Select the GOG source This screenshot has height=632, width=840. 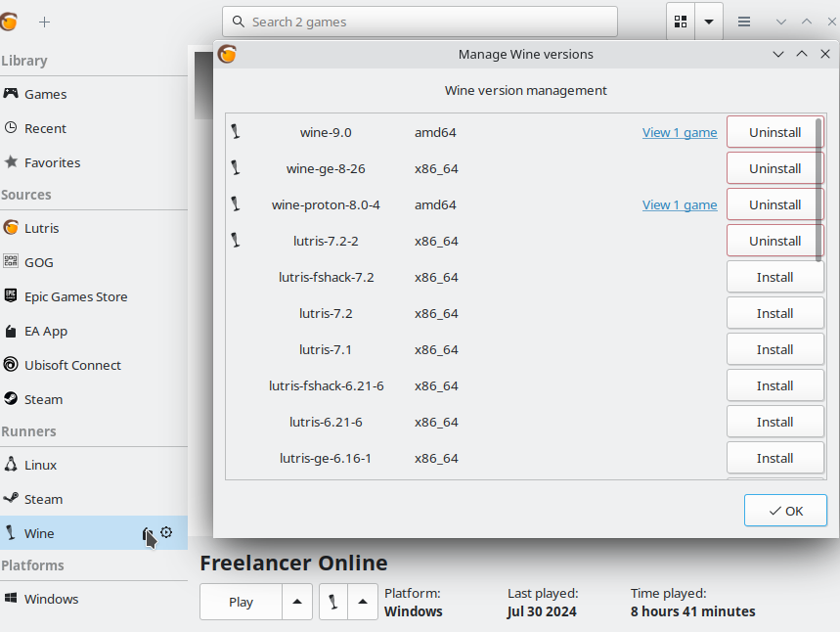94,262
